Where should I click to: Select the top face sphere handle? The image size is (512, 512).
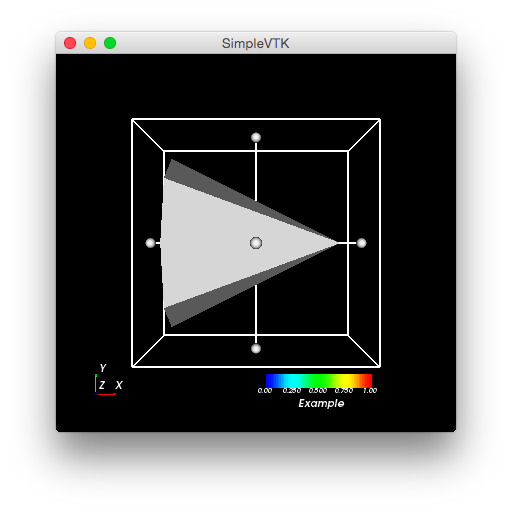256,137
